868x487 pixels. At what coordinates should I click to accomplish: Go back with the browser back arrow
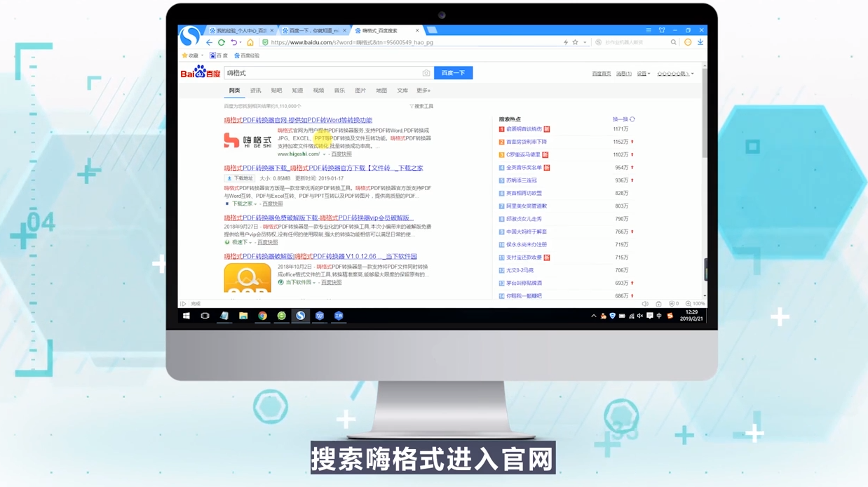[x=209, y=43]
